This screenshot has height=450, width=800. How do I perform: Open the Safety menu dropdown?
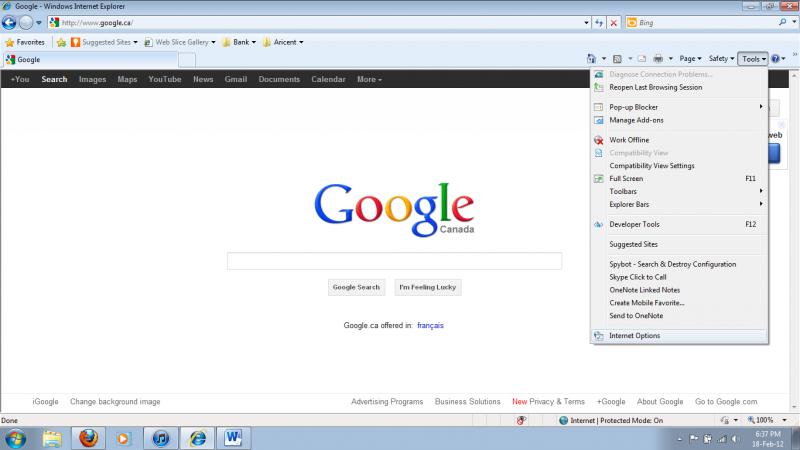[x=721, y=59]
